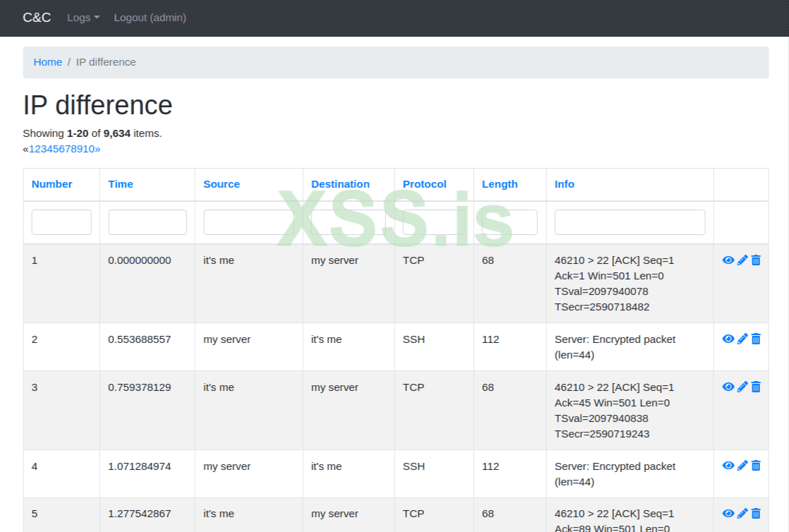Screen dimensions: 789x532
Task: Open the C&C brand home link
Action: tap(37, 18)
